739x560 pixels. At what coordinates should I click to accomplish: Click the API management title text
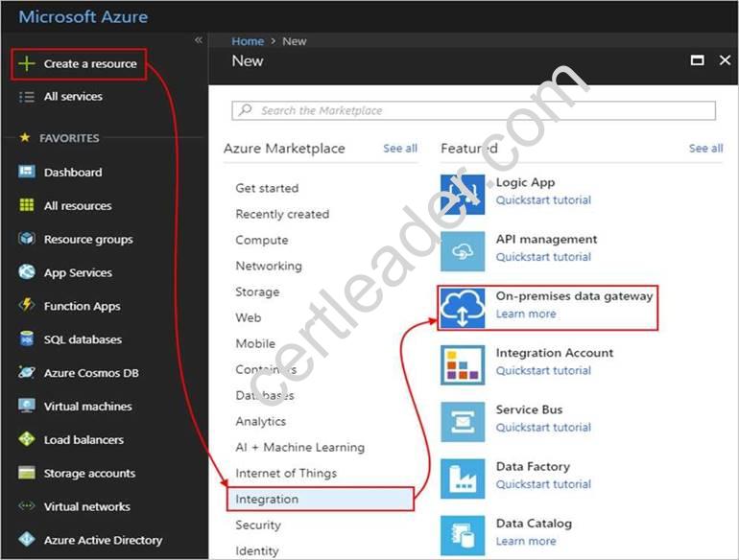[546, 240]
